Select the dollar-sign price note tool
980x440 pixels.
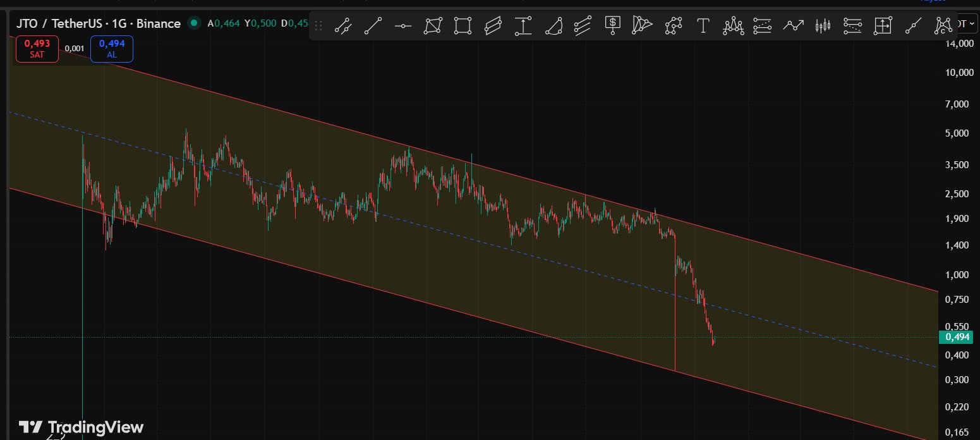click(x=612, y=25)
